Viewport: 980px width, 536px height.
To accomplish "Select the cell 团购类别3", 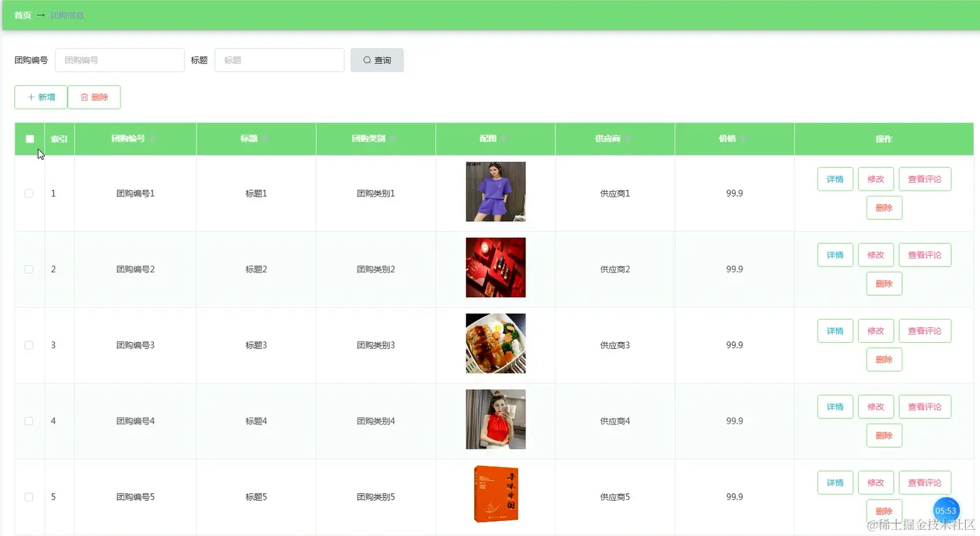I will tap(376, 345).
